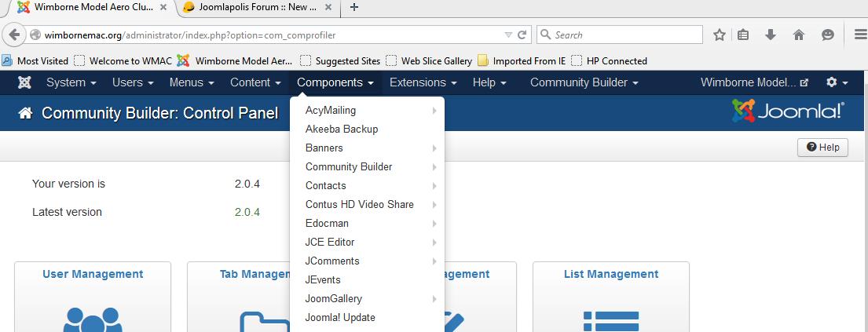The height and width of the screenshot is (332, 868).
Task: Go back with the browser back arrow
Action: click(14, 35)
